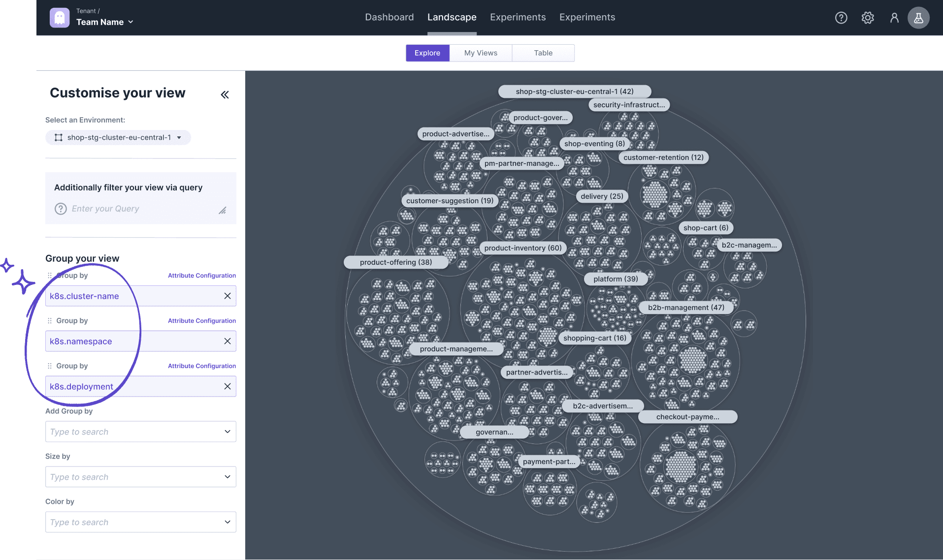This screenshot has height=560, width=943.
Task: Open Attribute Configuration for k8s.cluster-name
Action: (202, 276)
